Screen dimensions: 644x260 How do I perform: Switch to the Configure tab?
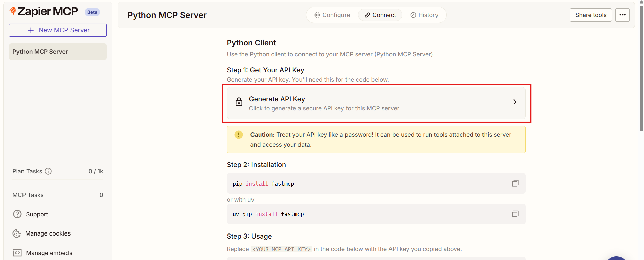pyautogui.click(x=332, y=15)
